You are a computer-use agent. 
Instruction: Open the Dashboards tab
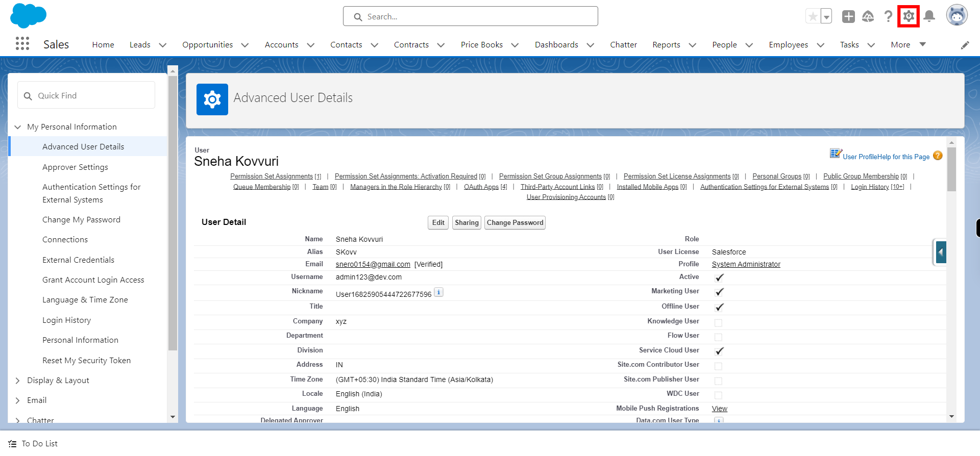pos(556,44)
